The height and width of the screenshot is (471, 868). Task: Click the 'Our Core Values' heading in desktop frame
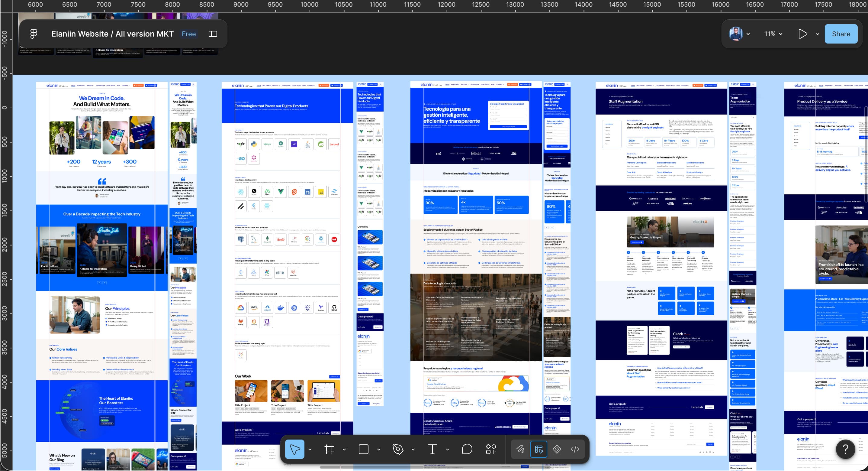pos(63,349)
